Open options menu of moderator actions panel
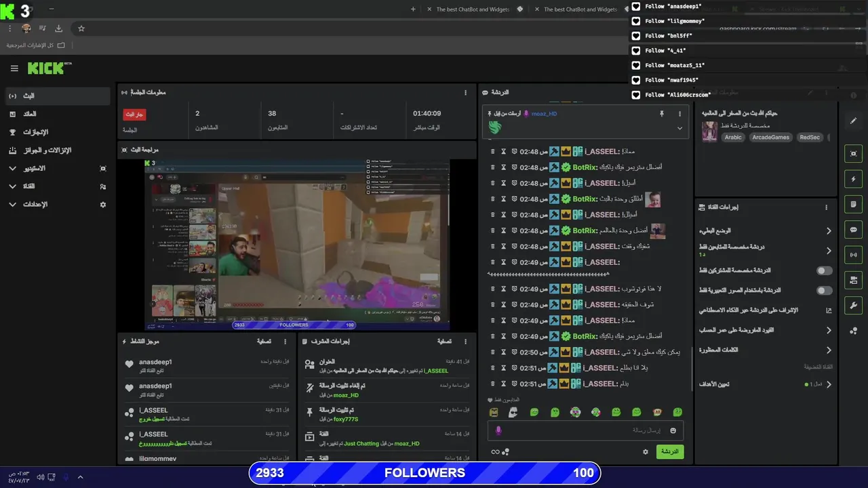Image resolution: width=868 pixels, height=488 pixels. [x=465, y=342]
